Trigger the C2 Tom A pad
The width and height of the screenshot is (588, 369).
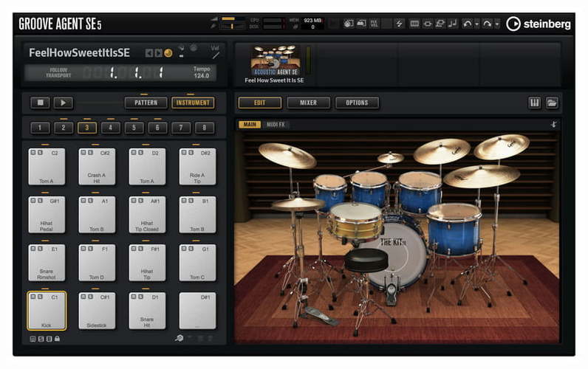(x=47, y=167)
